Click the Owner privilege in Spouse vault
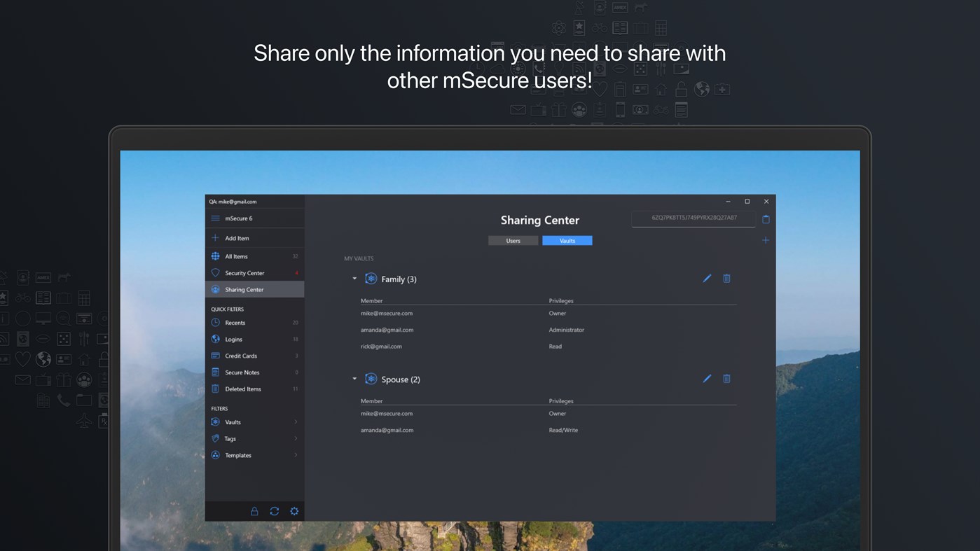Screen dimensions: 980x551 [558, 414]
